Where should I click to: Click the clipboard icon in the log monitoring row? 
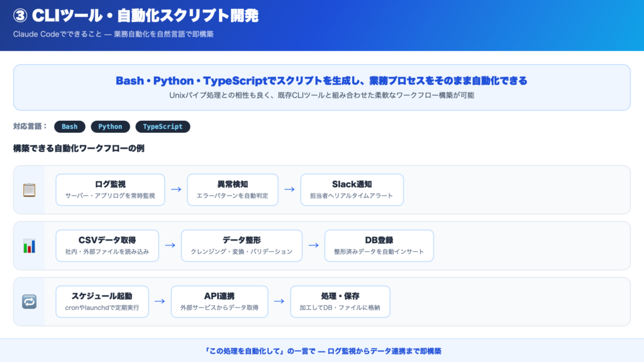tap(29, 189)
